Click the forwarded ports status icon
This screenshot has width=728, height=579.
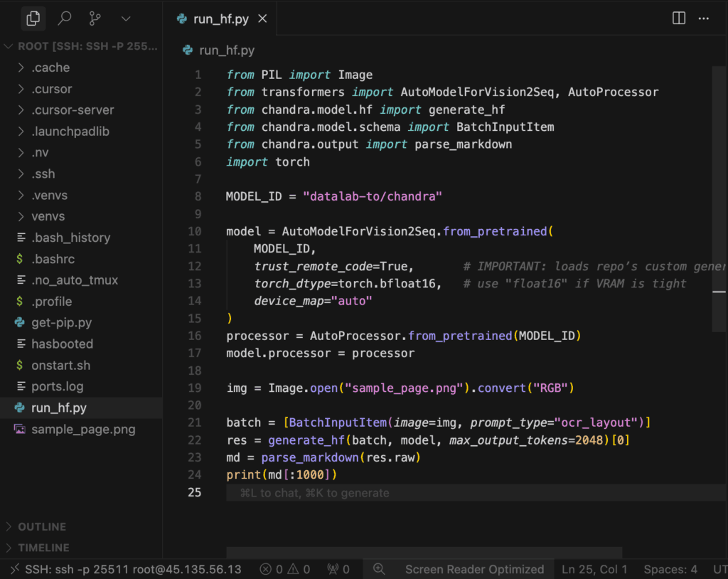coord(338,569)
